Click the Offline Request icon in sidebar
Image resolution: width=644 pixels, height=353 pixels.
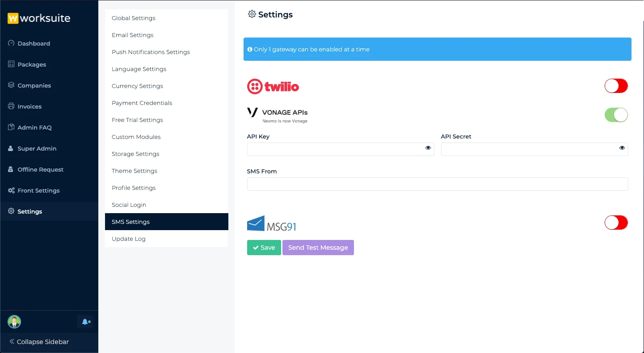pyautogui.click(x=12, y=169)
